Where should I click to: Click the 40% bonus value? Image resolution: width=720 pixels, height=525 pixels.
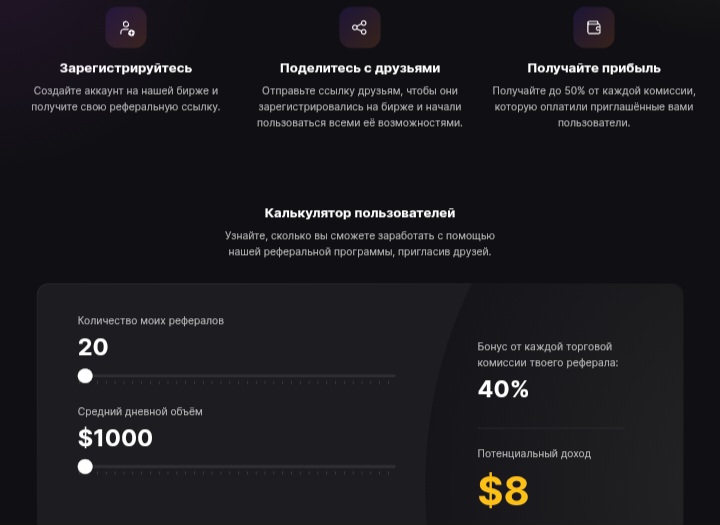tap(503, 389)
